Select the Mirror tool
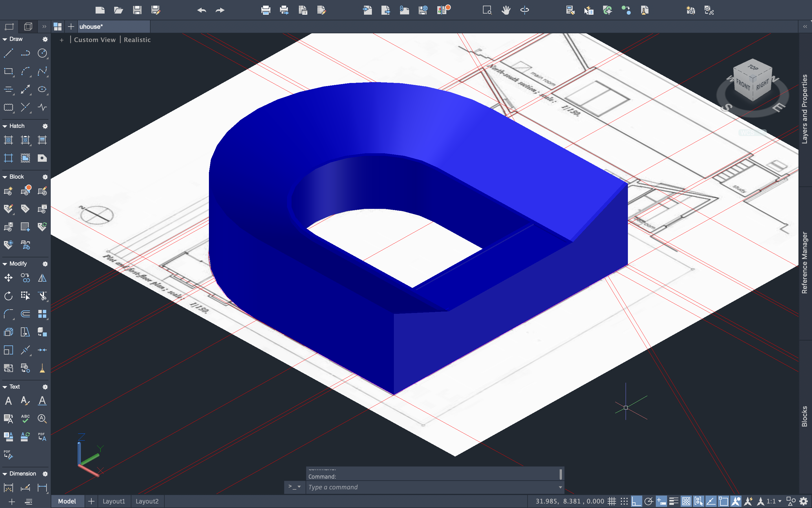Viewport: 812px width, 508px height. [x=42, y=278]
